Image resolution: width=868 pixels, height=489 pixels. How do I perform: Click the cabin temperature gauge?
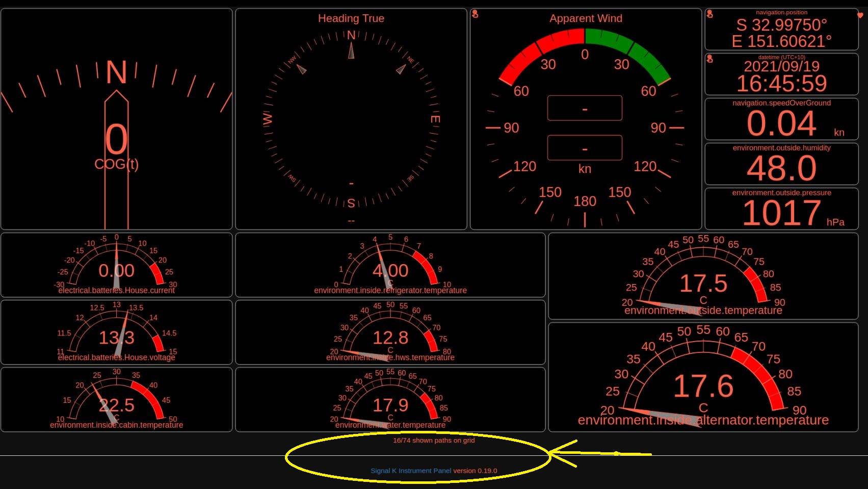[x=116, y=400]
